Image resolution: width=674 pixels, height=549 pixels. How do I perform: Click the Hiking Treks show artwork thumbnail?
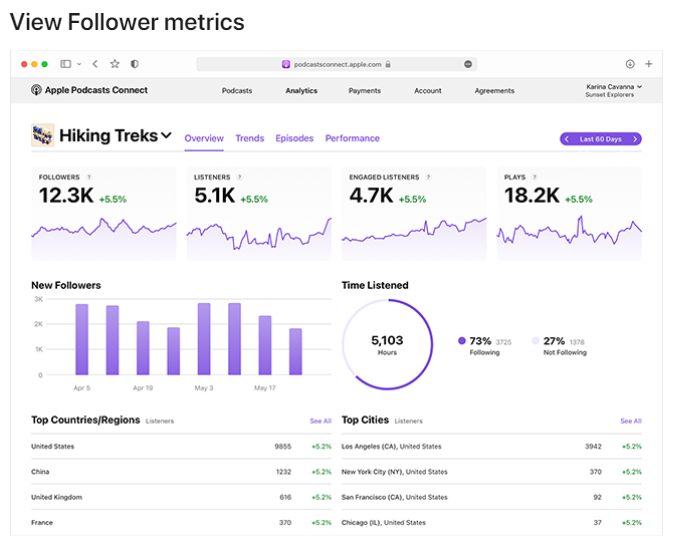[43, 135]
